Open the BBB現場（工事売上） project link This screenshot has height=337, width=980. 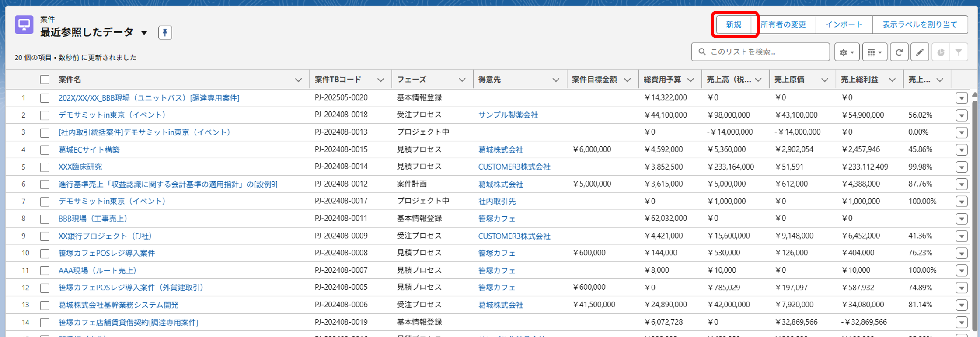[93, 219]
